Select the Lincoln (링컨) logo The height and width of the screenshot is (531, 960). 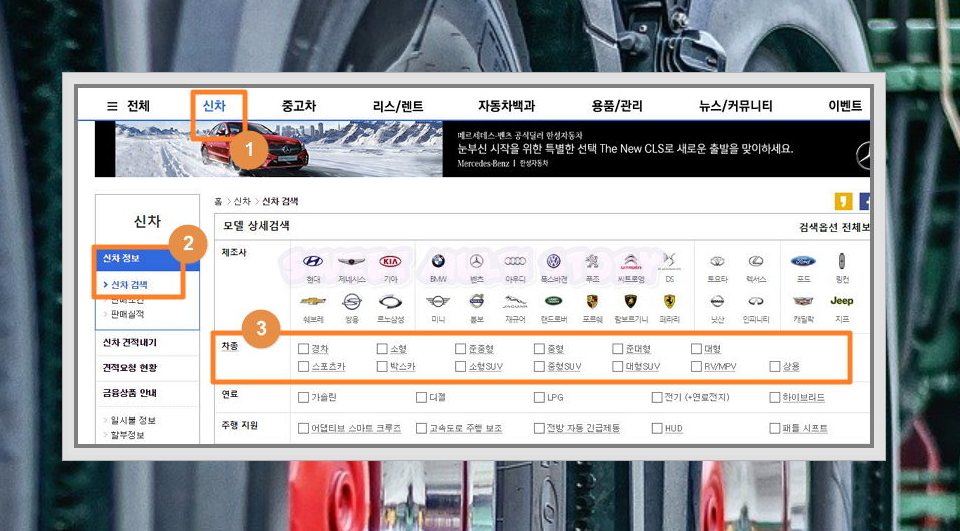tap(842, 262)
